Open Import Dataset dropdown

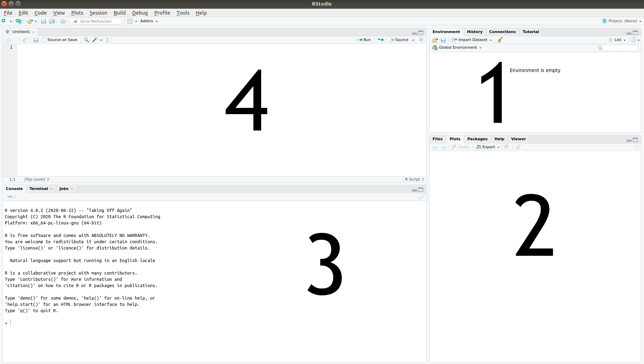click(472, 40)
